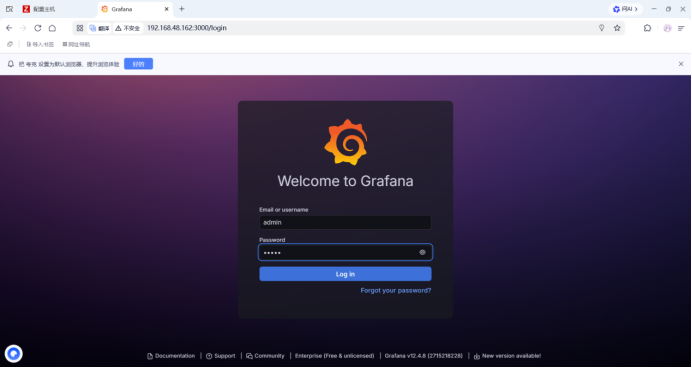
Task: Open the user profile avatar
Action: (x=667, y=28)
